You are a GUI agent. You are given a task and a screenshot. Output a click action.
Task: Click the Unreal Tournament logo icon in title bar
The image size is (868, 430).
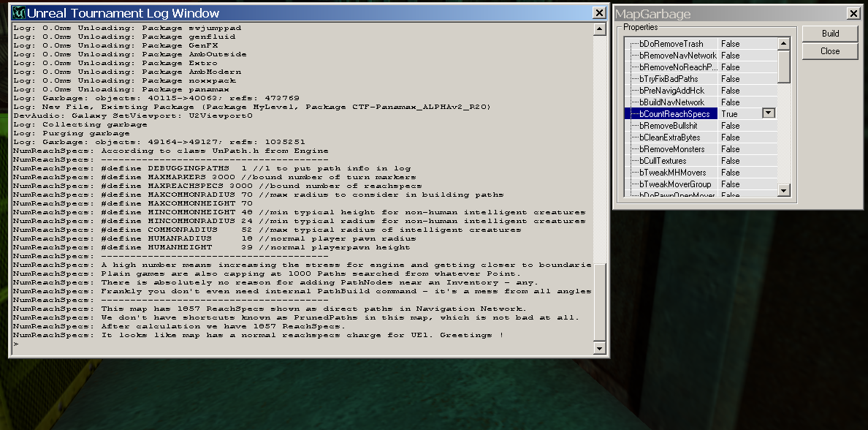pyautogui.click(x=19, y=12)
